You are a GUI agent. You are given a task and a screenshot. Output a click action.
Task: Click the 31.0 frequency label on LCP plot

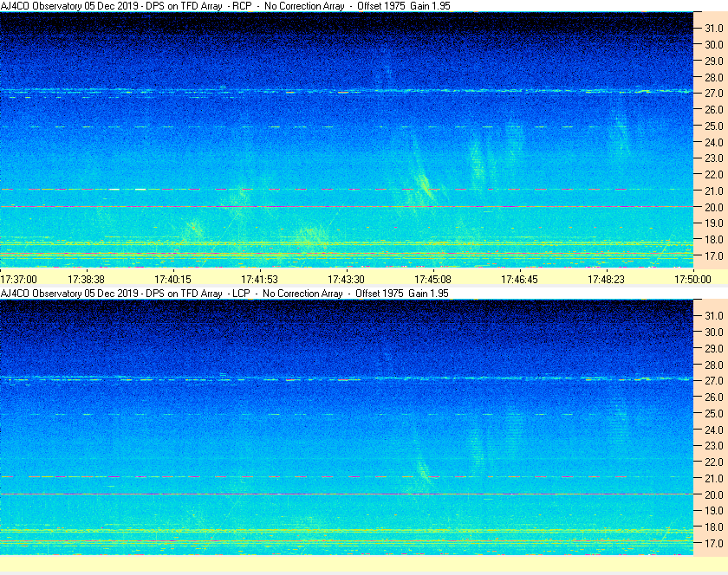pyautogui.click(x=714, y=315)
